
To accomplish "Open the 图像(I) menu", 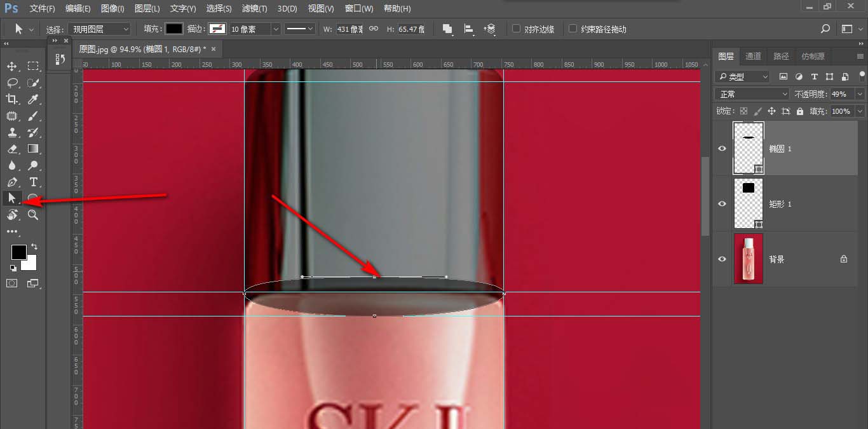I will [112, 9].
